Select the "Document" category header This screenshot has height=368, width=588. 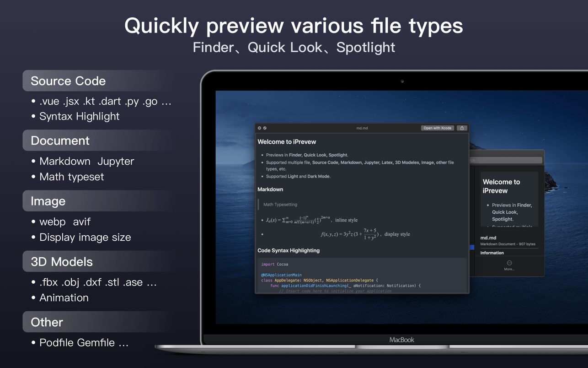60,141
